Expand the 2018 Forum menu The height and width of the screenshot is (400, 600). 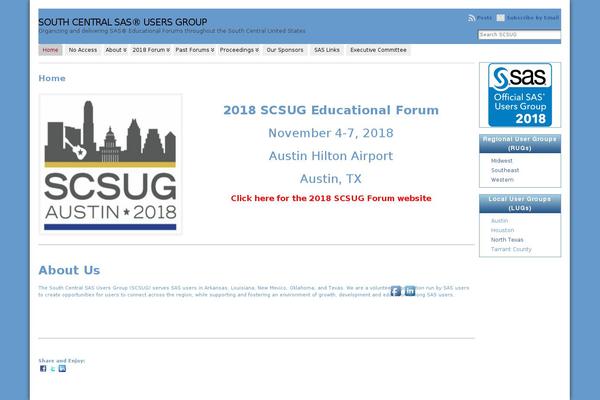click(151, 50)
